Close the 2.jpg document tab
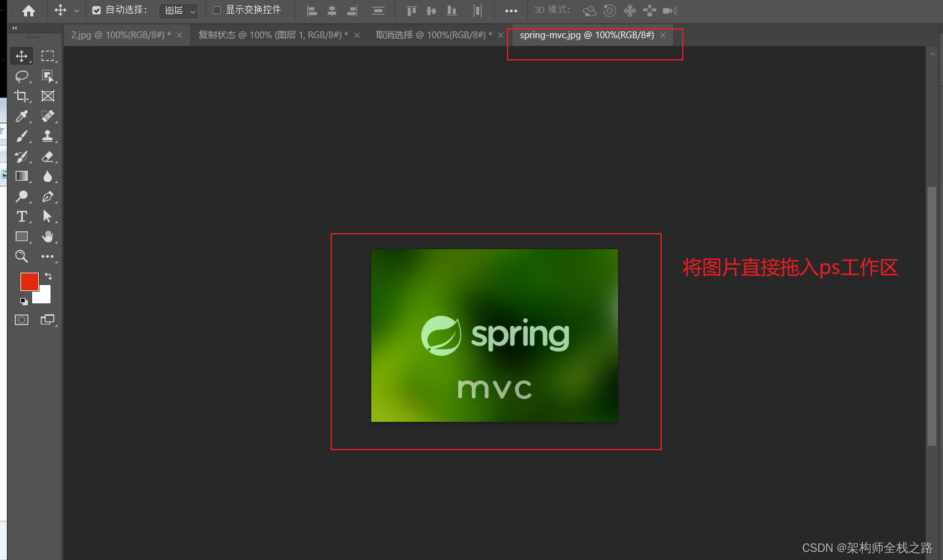This screenshot has width=943, height=560. pos(179,35)
